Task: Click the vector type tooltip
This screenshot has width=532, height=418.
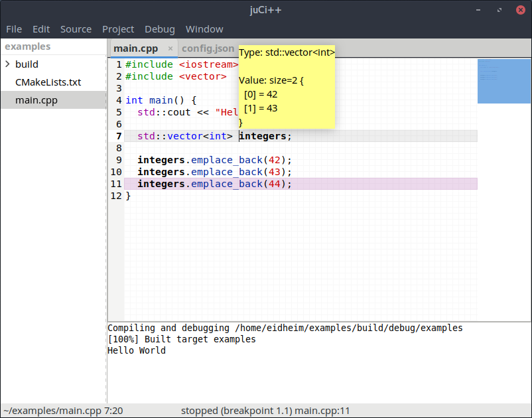Action: point(287,86)
